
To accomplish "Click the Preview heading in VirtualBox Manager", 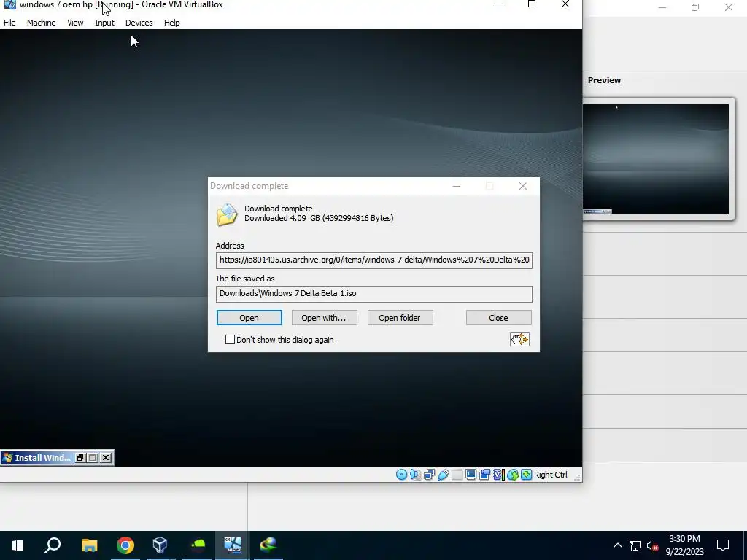I will (604, 80).
